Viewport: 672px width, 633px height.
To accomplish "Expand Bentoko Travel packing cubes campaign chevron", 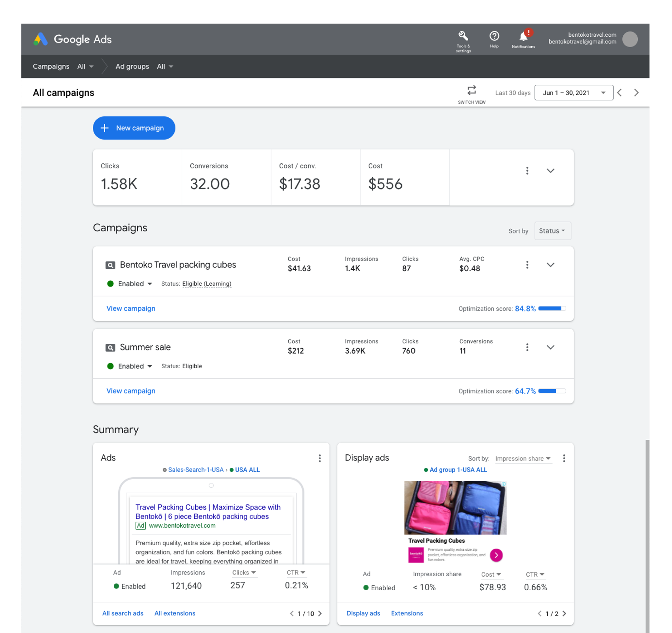I will [x=550, y=265].
